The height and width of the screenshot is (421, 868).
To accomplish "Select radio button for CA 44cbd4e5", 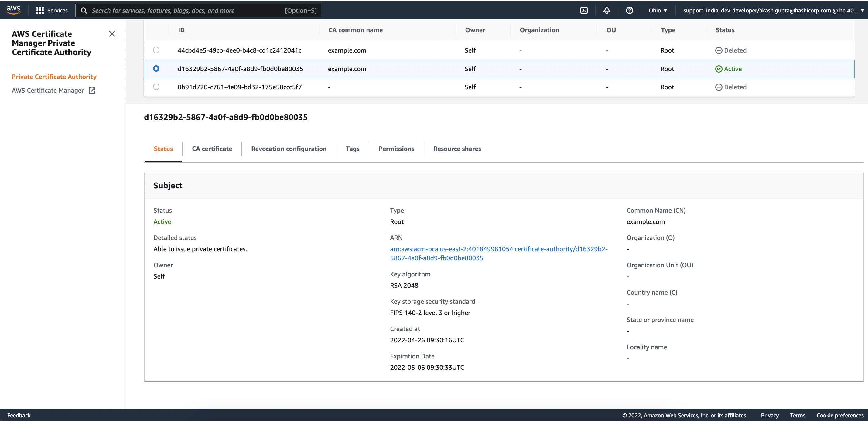I will [x=156, y=50].
